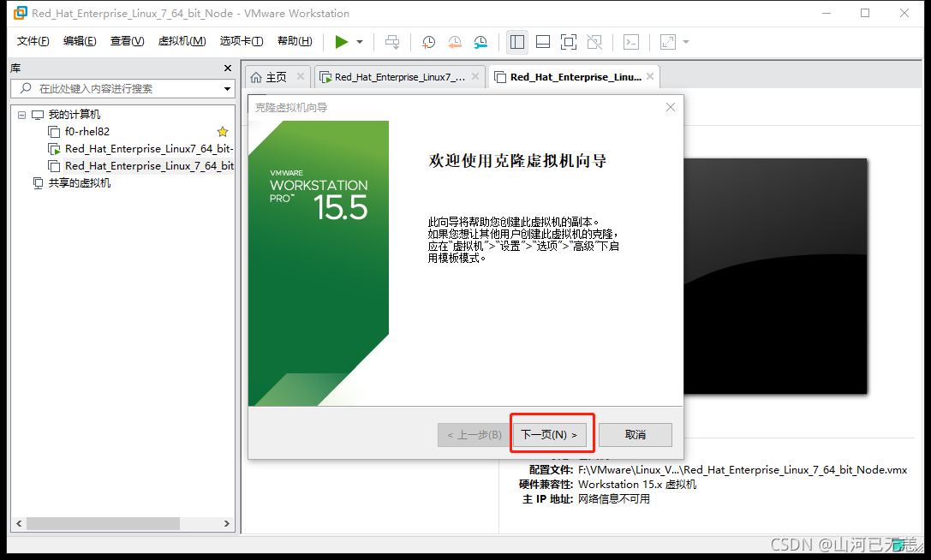
Task: Close the 库 library panel
Action: (x=228, y=69)
